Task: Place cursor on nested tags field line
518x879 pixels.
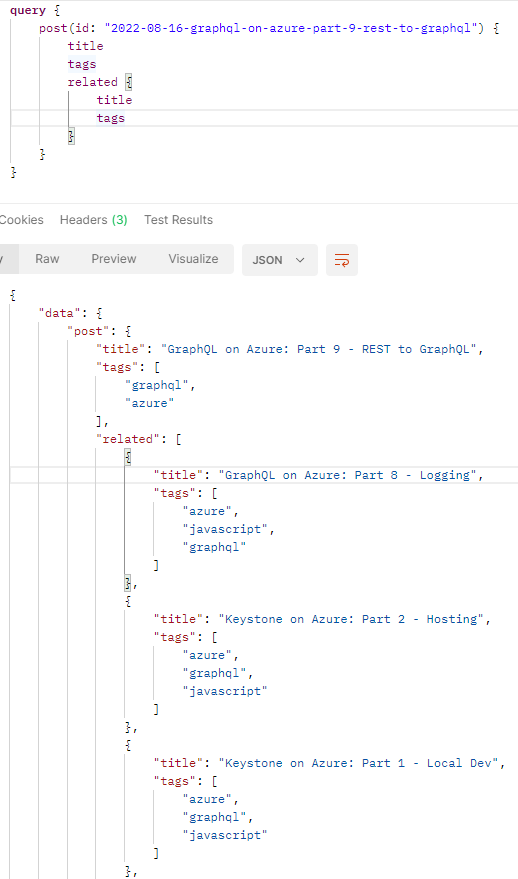Action: 110,118
